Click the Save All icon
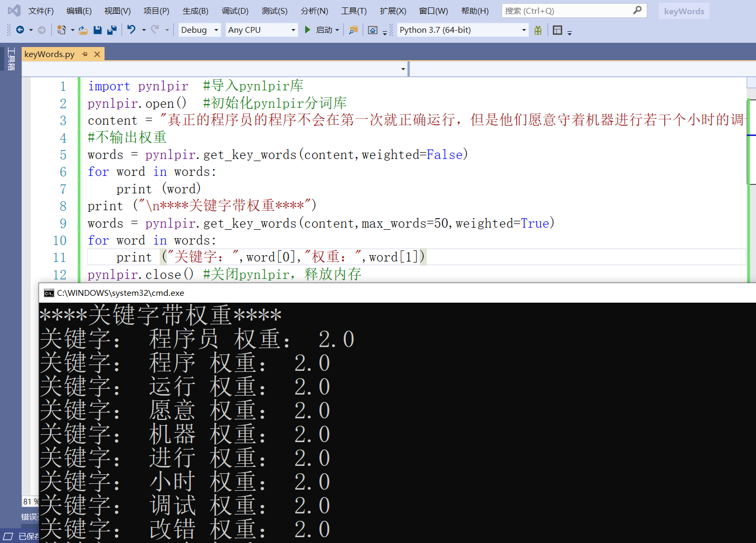 click(111, 30)
